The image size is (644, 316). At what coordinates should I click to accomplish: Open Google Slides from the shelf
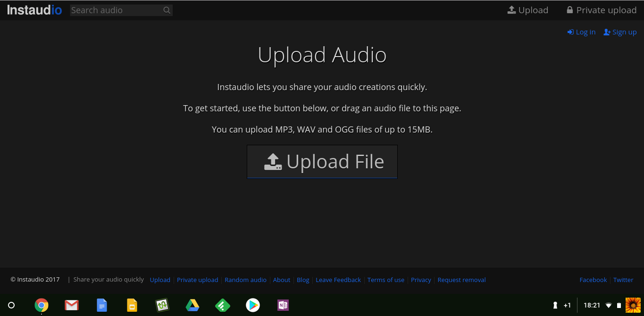tap(132, 305)
